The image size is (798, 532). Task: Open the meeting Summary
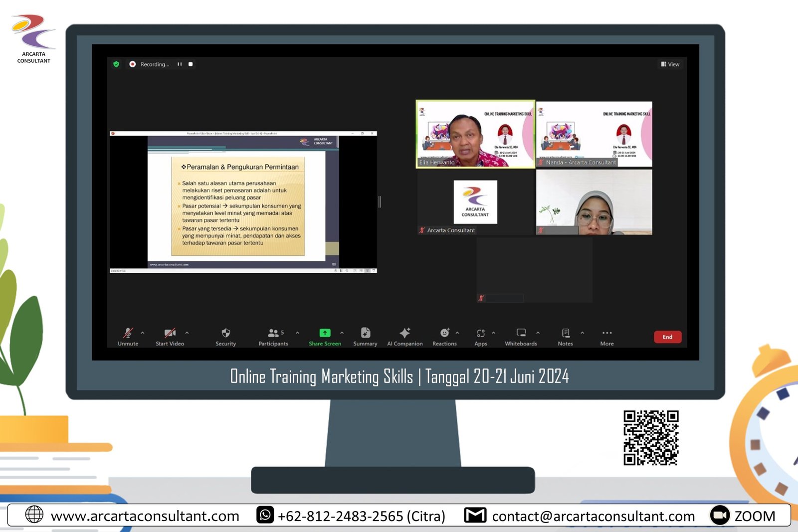click(365, 334)
